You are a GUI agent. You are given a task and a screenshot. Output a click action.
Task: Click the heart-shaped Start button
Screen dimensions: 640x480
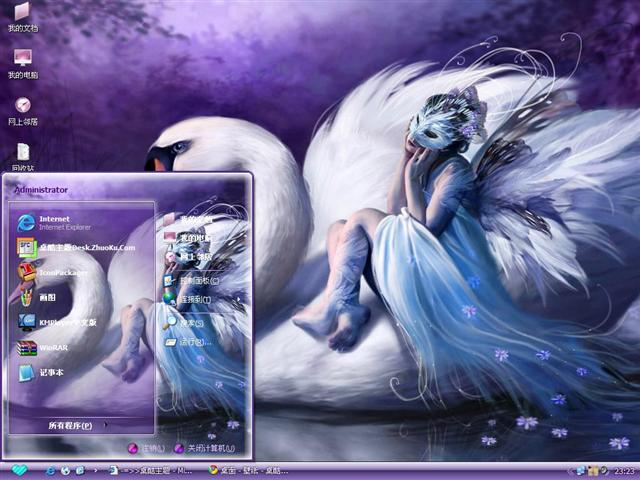pyautogui.click(x=19, y=471)
